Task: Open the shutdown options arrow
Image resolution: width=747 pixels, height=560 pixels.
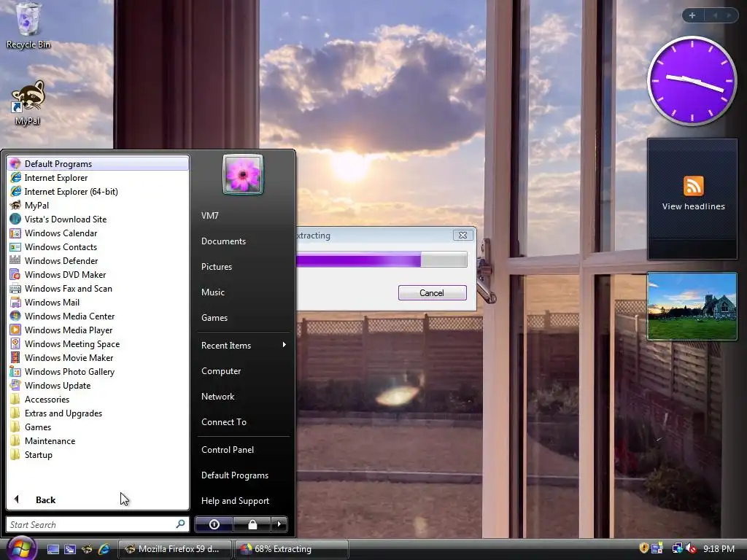Action: (x=279, y=524)
